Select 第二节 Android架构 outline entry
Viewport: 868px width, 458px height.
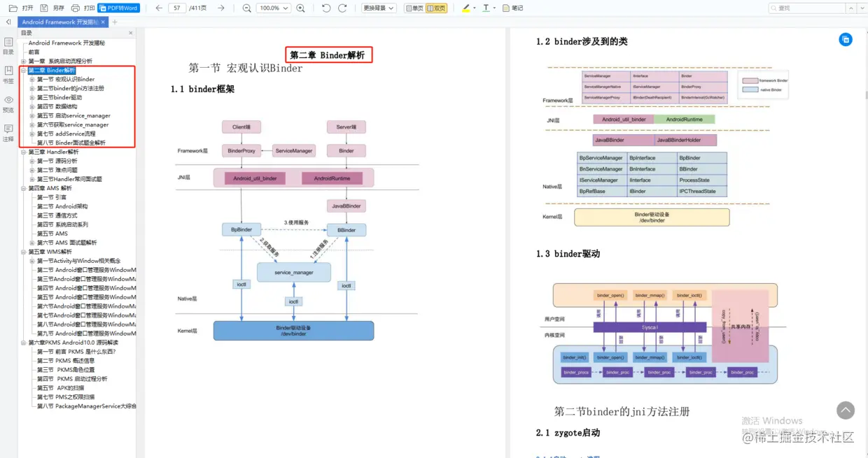(x=62, y=207)
